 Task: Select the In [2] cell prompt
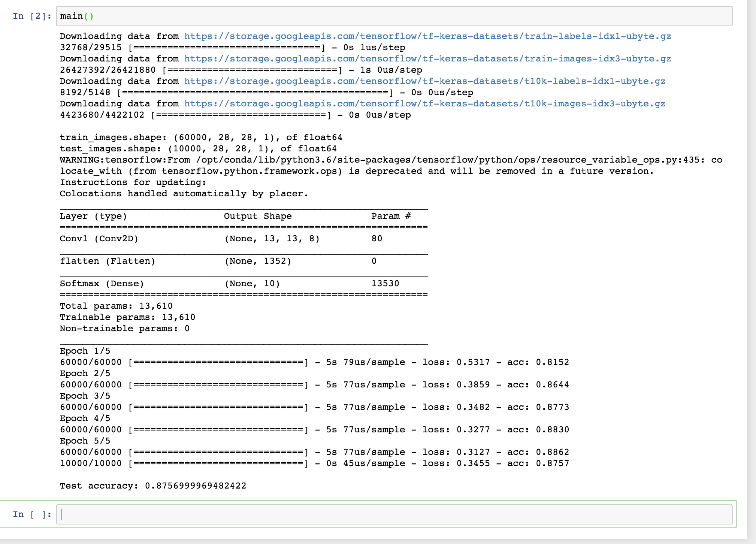31,16
